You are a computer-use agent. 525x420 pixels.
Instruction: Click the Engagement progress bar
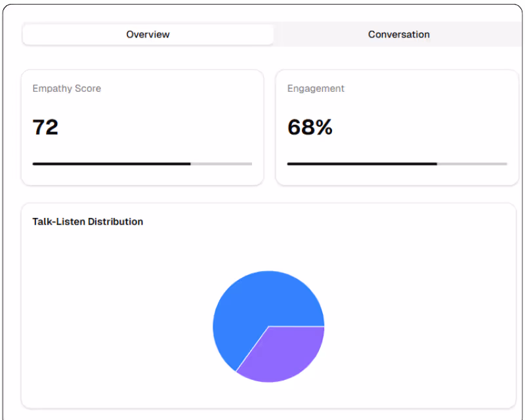tap(396, 163)
